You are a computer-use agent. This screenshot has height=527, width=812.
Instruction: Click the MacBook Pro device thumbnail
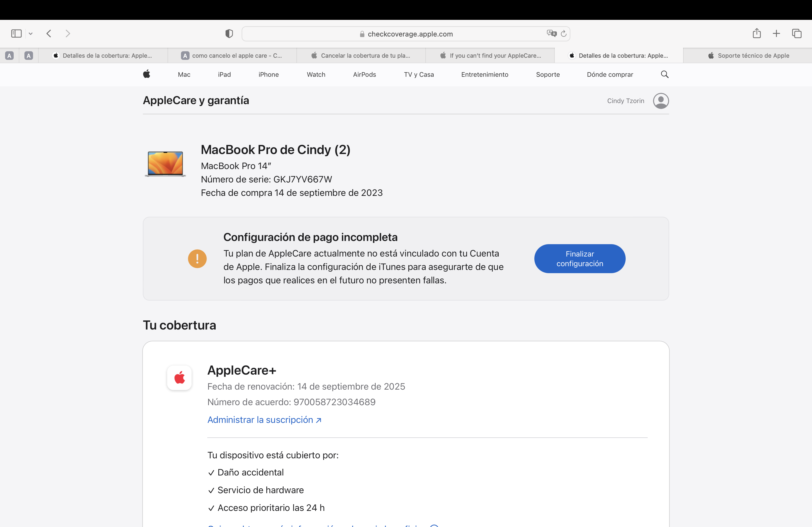(x=165, y=164)
